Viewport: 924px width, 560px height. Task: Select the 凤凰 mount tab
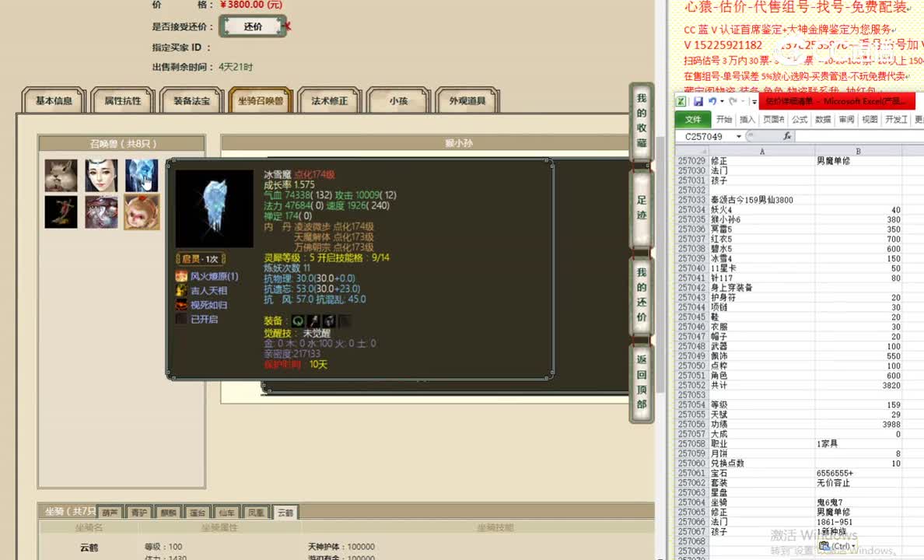[256, 513]
